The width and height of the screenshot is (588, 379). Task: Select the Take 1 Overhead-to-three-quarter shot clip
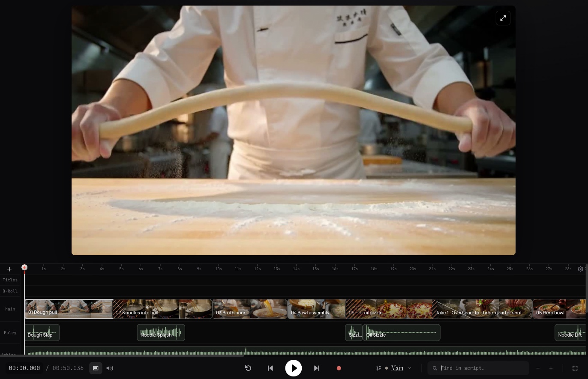coord(482,309)
